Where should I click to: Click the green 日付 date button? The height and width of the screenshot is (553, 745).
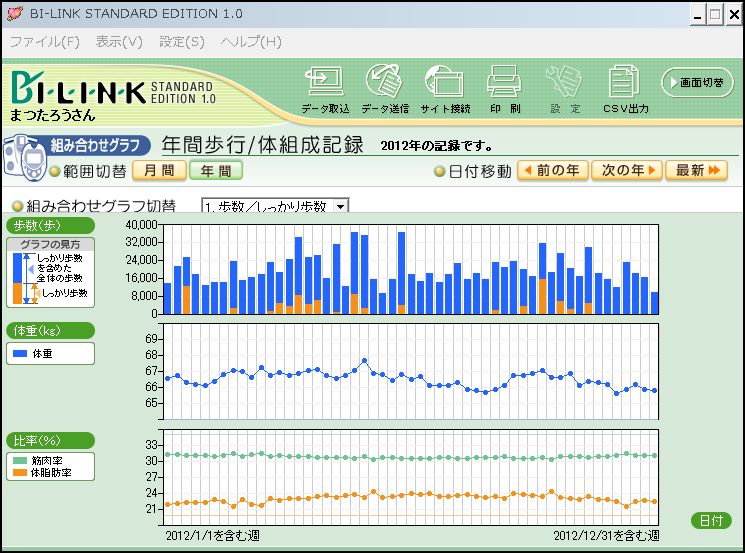pyautogui.click(x=711, y=520)
